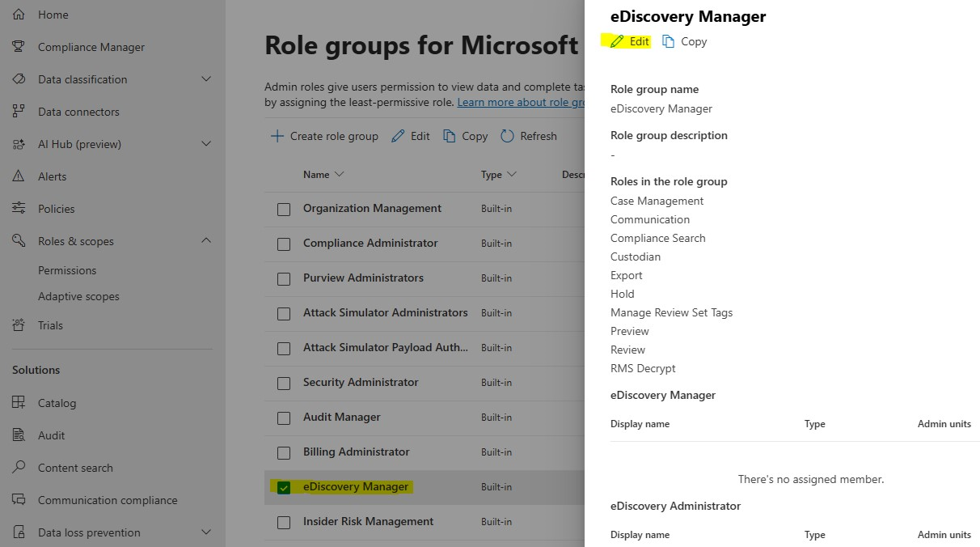Screen dimensions: 980x547
Task: Click the Alerts warning triangle icon
Action: coord(19,176)
